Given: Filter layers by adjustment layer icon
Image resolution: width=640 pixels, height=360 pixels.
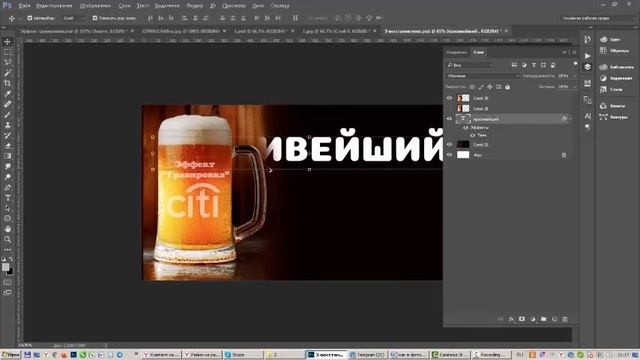Looking at the screenshot, I should pyautogui.click(x=524, y=65).
